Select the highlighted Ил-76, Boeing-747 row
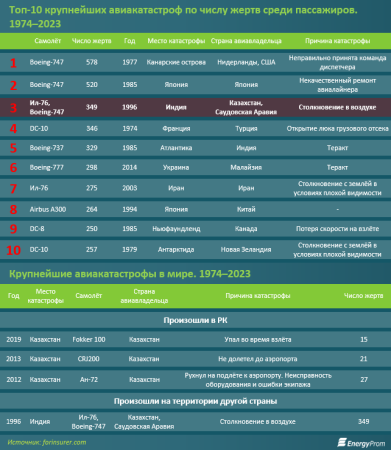Image resolution: width=391 pixels, height=450 pixels. tap(195, 107)
